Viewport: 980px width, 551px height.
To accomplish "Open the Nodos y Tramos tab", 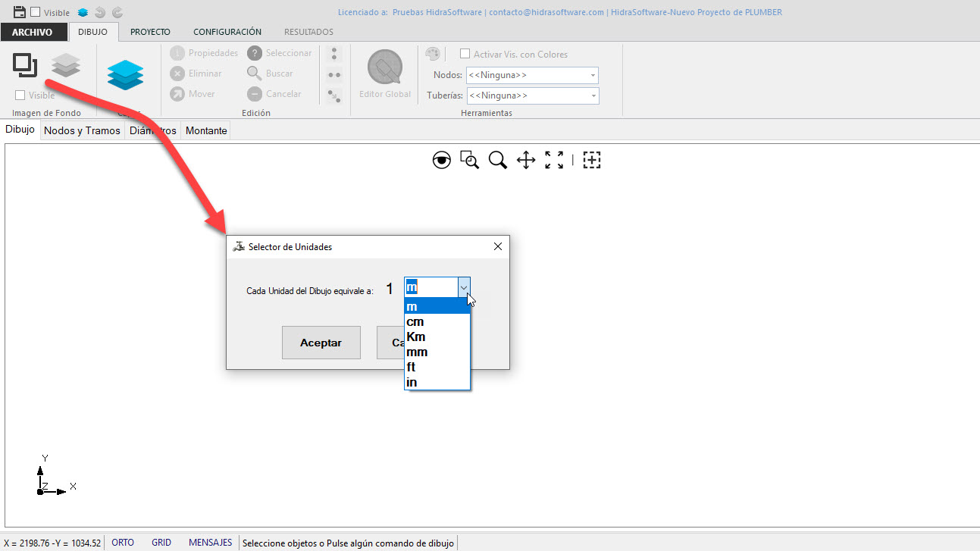I will click(x=82, y=130).
